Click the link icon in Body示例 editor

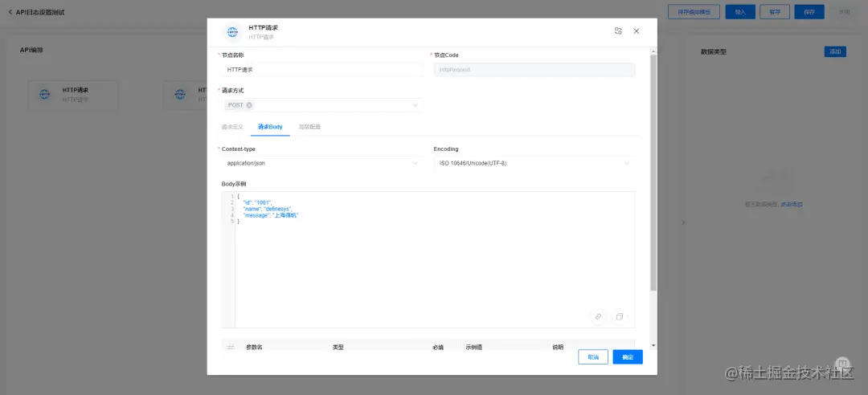[598, 316]
